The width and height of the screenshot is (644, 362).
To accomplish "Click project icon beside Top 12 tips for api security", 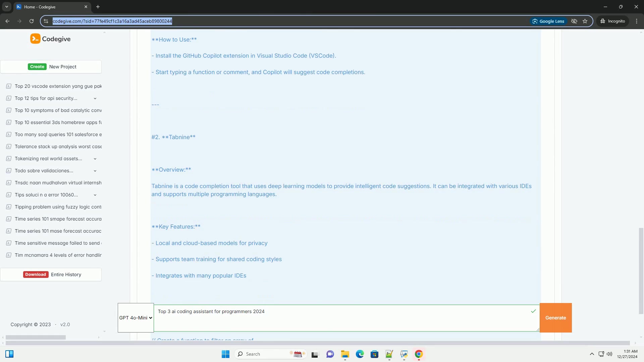I will [9, 98].
